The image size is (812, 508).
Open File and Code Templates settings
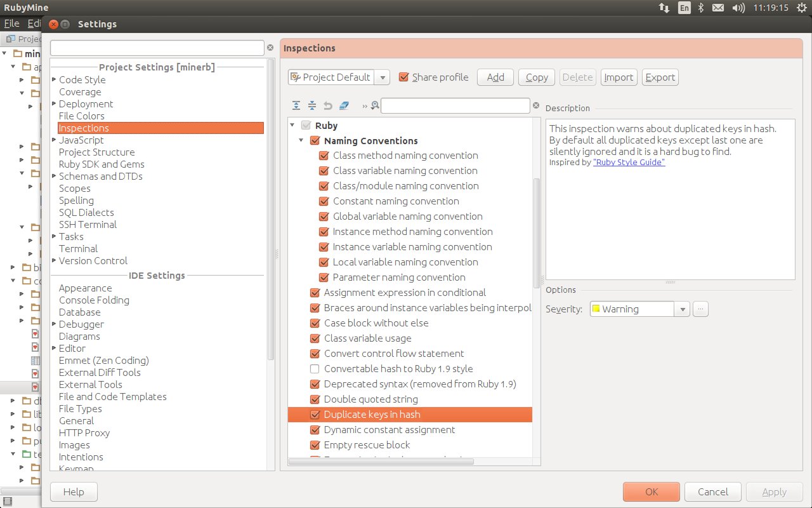point(112,397)
